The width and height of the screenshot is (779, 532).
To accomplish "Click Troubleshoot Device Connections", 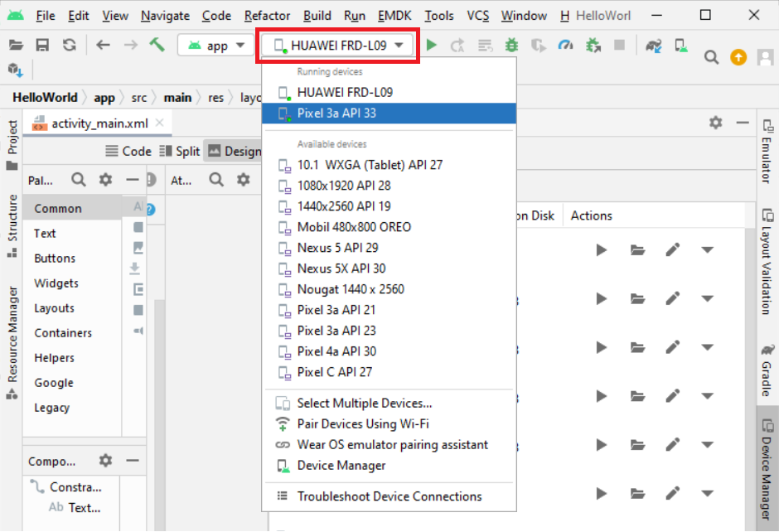I will [389, 496].
